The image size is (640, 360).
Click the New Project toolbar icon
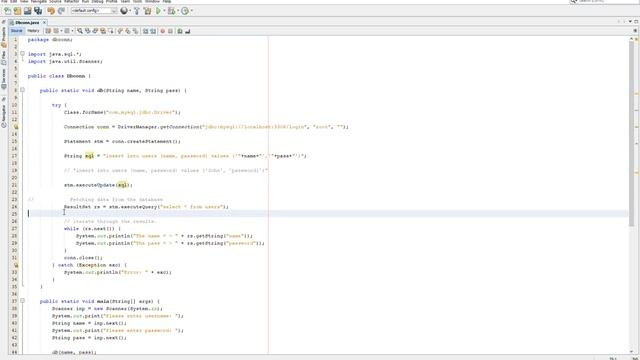point(17,11)
